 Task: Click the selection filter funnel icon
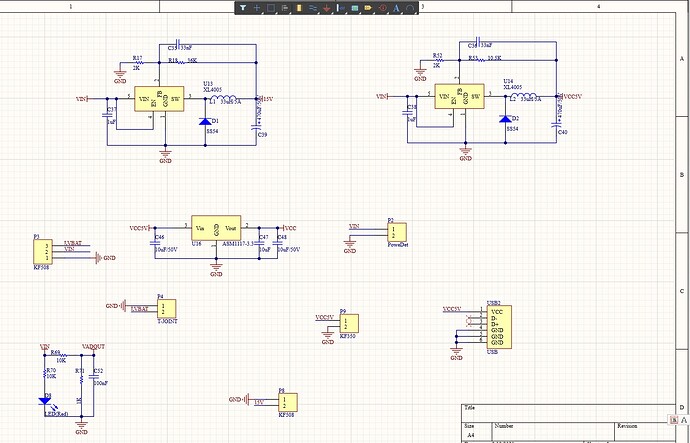pos(243,7)
